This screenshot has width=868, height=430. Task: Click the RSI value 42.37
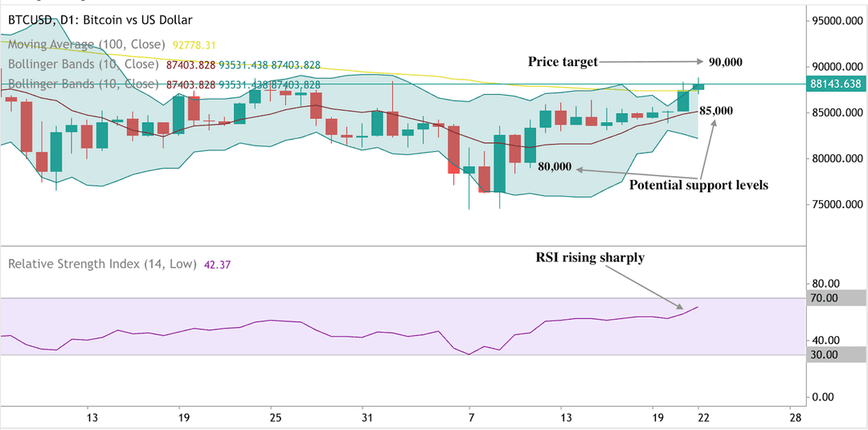[218, 264]
